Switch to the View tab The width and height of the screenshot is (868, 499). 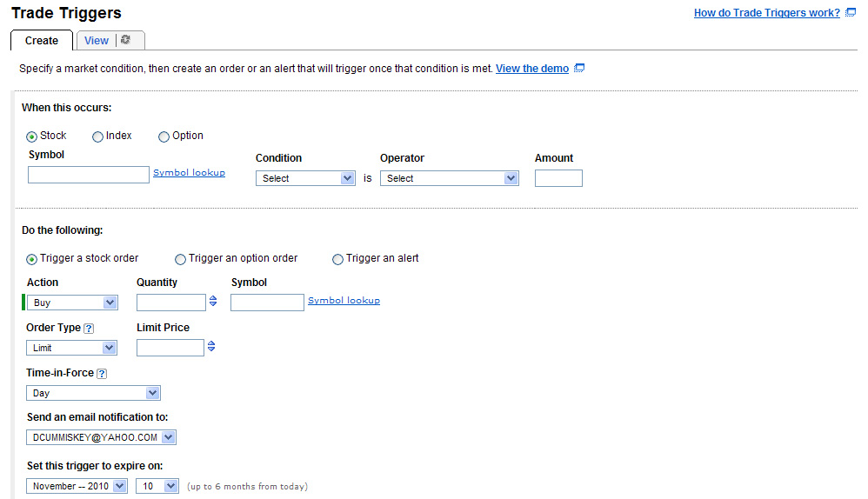point(97,41)
